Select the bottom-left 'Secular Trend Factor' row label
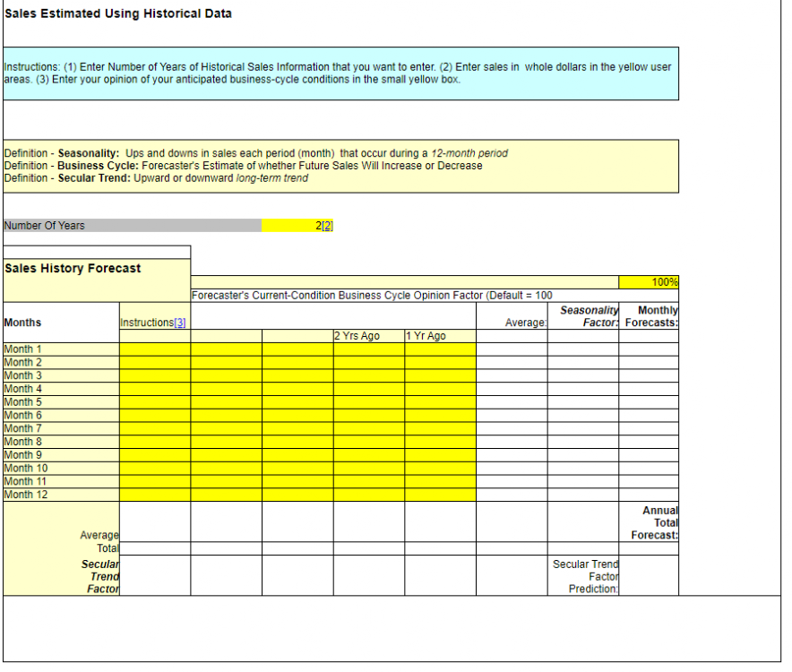 100,576
